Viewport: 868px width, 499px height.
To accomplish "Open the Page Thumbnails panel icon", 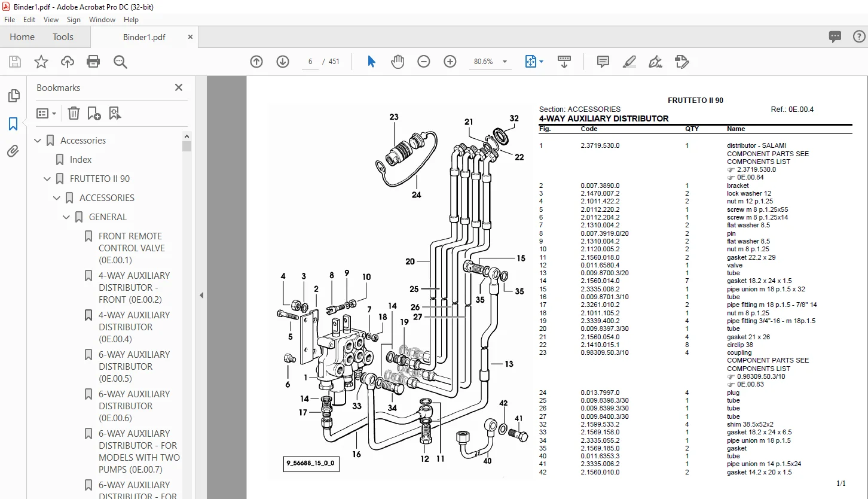I will [x=13, y=96].
